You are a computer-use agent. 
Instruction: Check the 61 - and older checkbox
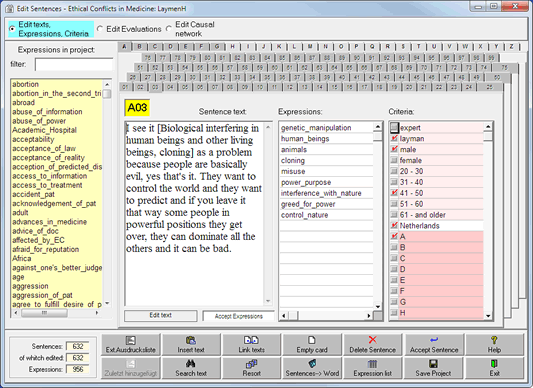click(394, 215)
